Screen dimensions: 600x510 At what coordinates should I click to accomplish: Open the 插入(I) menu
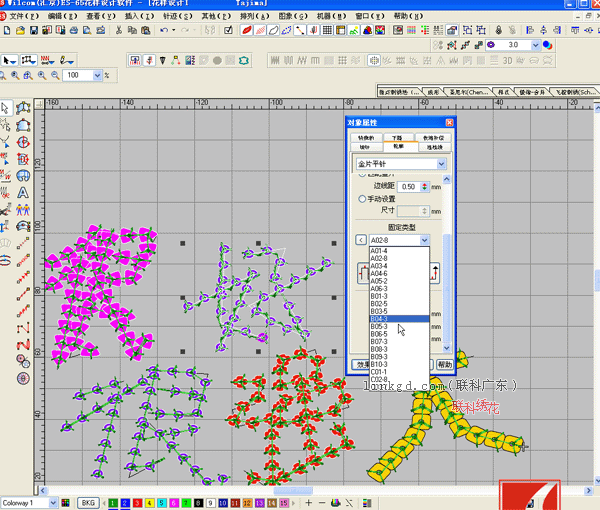coord(138,17)
